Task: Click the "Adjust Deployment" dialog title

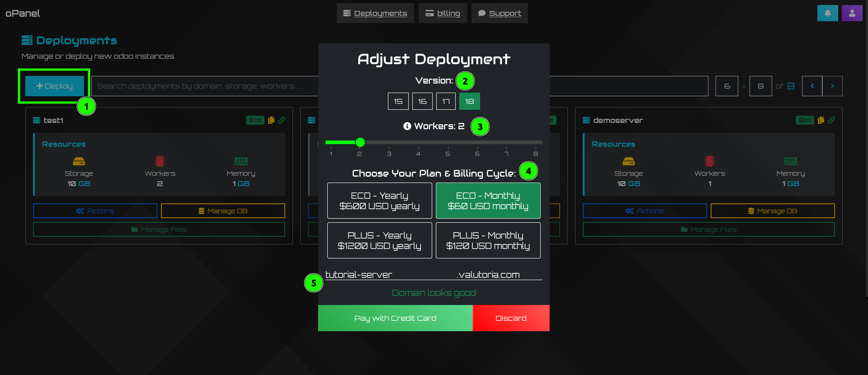Action: pos(434,59)
